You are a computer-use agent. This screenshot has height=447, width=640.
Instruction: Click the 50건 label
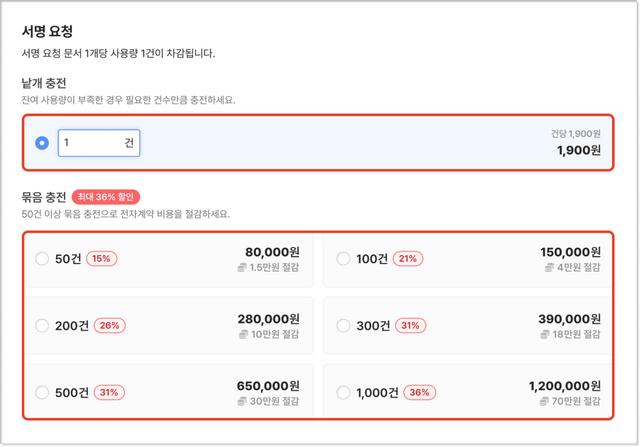point(68,259)
